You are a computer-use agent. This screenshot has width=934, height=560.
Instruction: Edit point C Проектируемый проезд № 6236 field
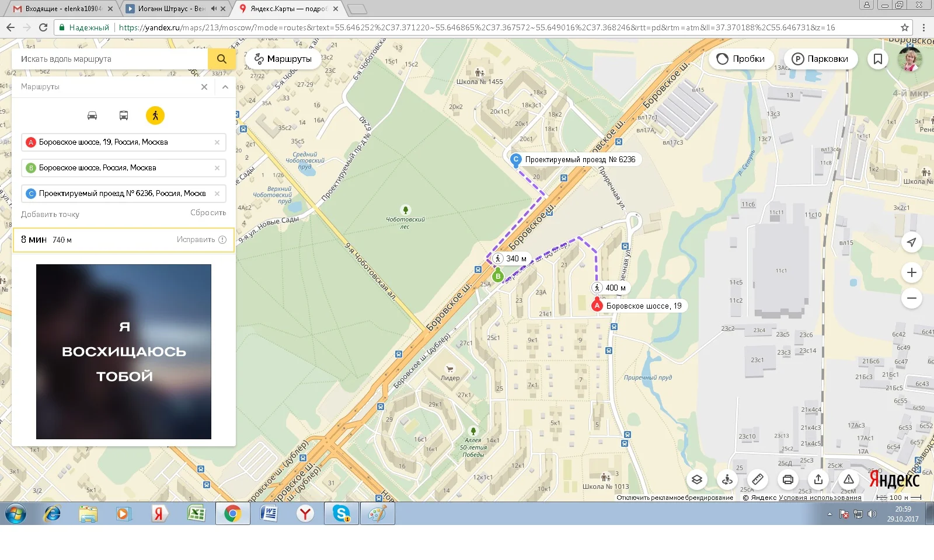pyautogui.click(x=124, y=194)
